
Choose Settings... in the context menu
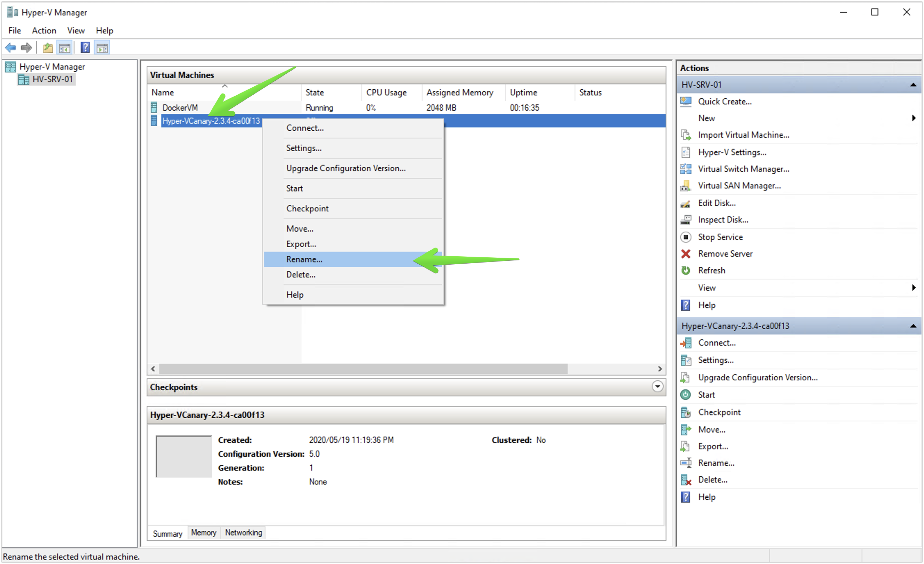pos(353,148)
